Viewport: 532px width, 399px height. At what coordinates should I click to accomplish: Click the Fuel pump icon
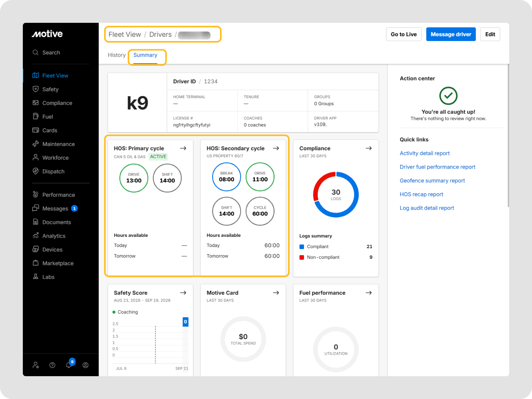tap(36, 116)
